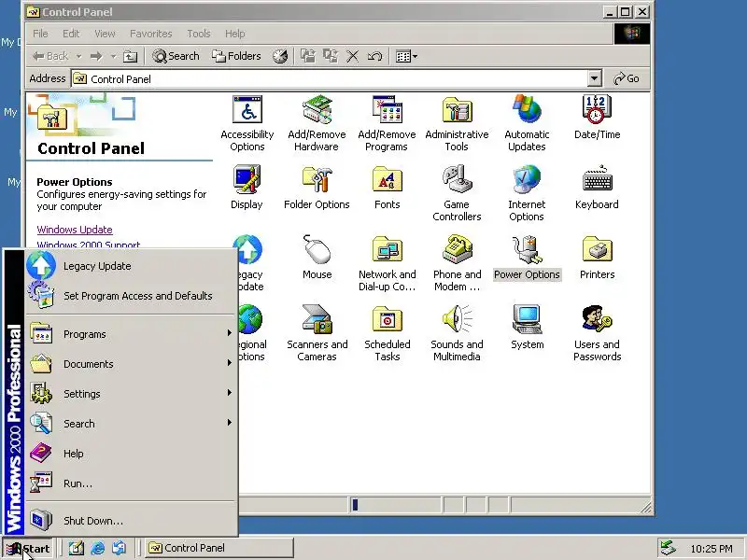Click the Delete toolbar icon
This screenshot has width=747, height=560.
353,56
